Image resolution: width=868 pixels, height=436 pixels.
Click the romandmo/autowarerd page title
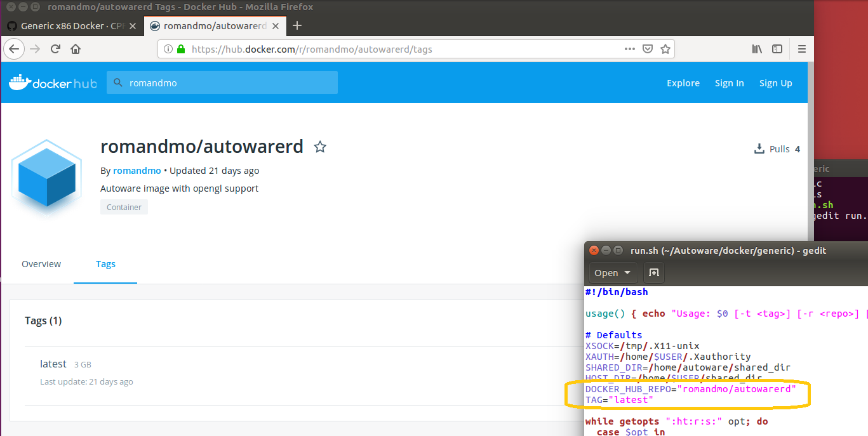202,147
